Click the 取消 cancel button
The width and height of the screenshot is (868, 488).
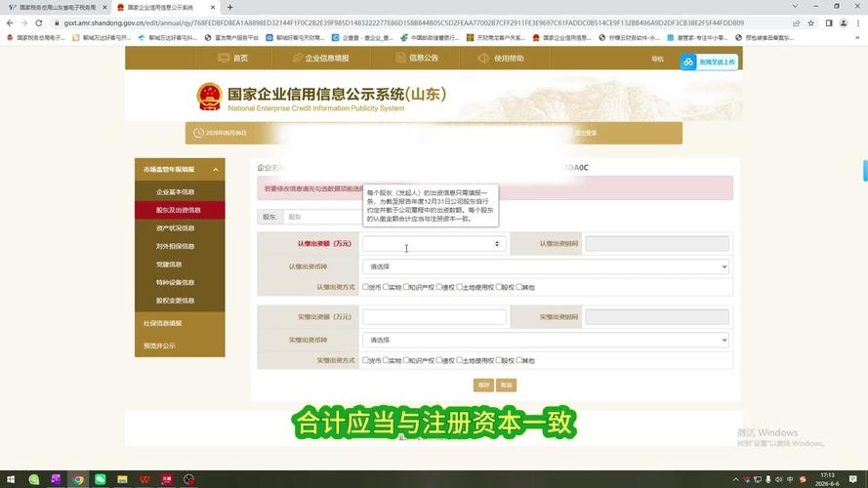click(x=507, y=386)
